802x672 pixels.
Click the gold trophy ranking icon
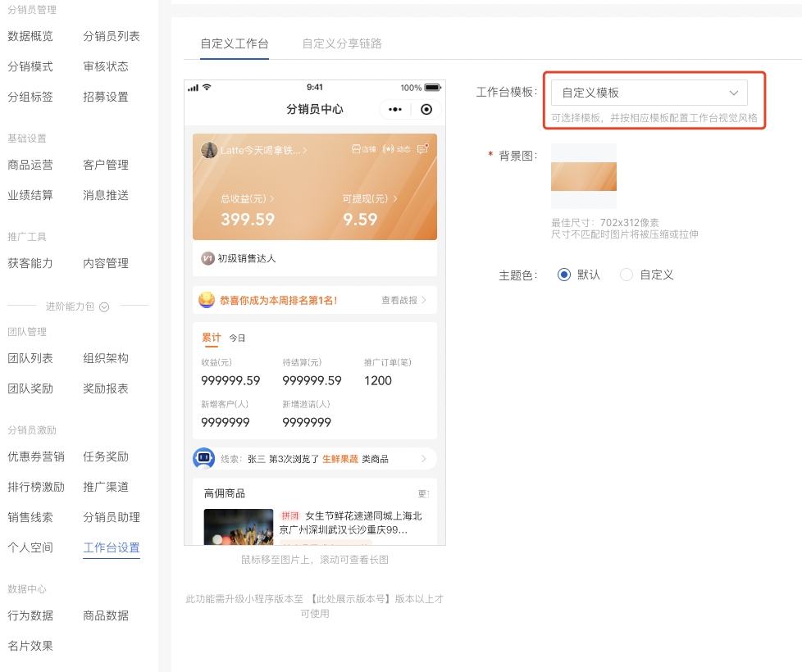[207, 299]
